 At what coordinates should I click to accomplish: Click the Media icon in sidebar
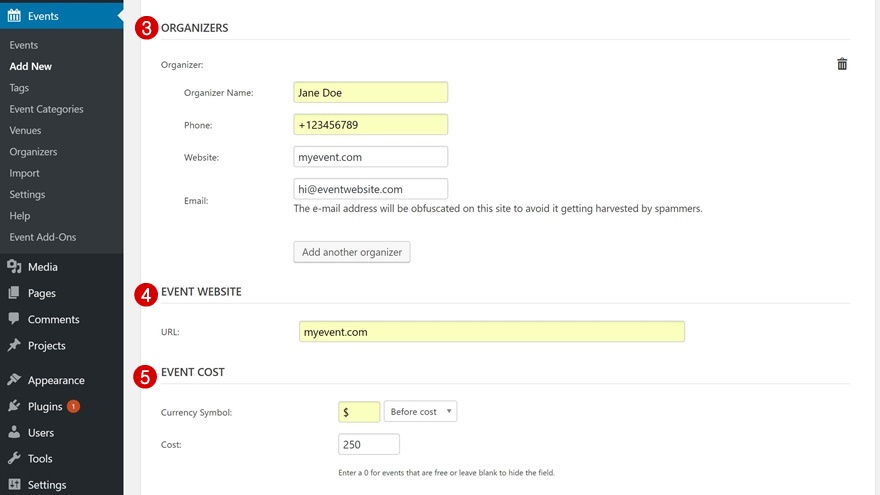tap(14, 267)
